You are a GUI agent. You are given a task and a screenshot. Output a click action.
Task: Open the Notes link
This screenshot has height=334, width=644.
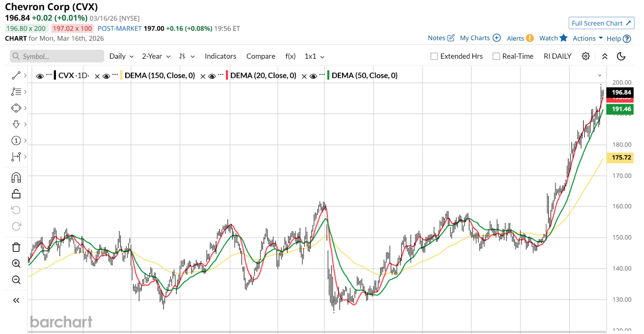[441, 38]
